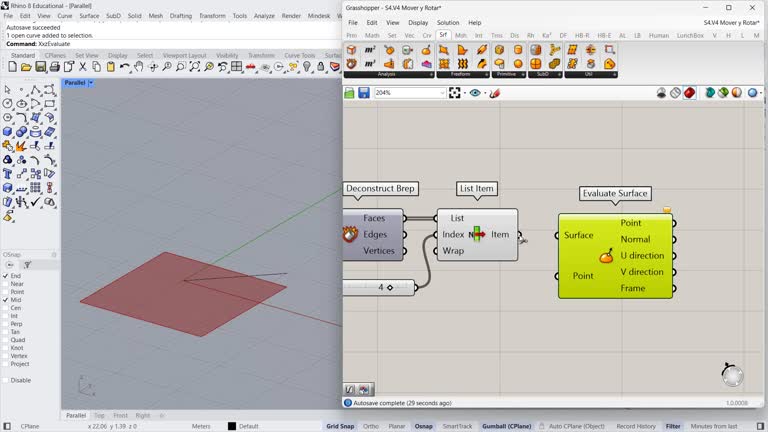768x432 pixels.
Task: Click the Grasshopper save file icon
Action: coord(364,93)
